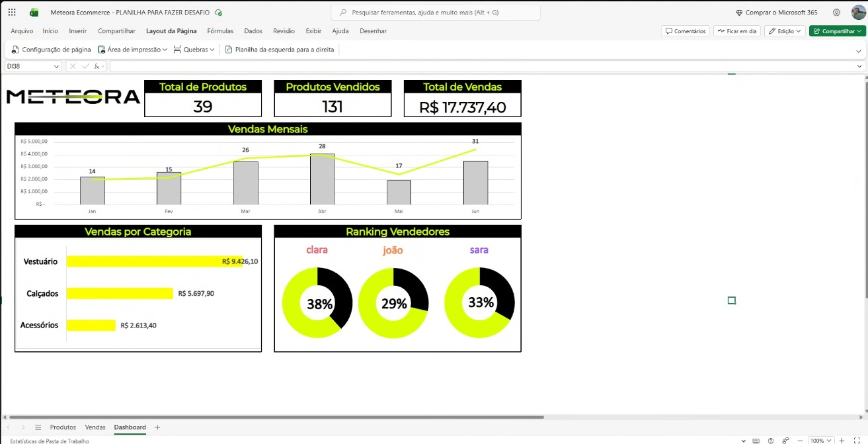Select the Layout da Página tab
The height and width of the screenshot is (444, 868).
(171, 31)
